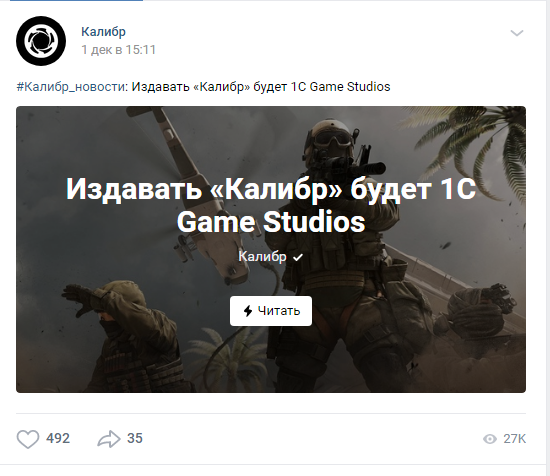550x476 pixels.
Task: Click the lightning bolt icon in Читать
Action: 248,311
